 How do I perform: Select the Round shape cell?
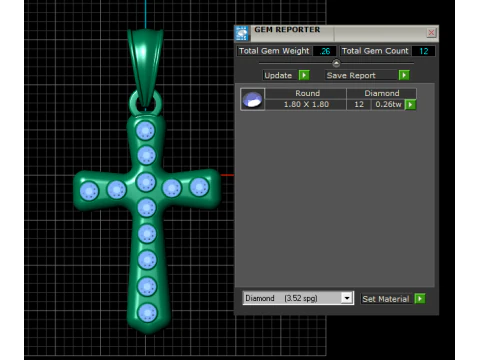tap(307, 93)
